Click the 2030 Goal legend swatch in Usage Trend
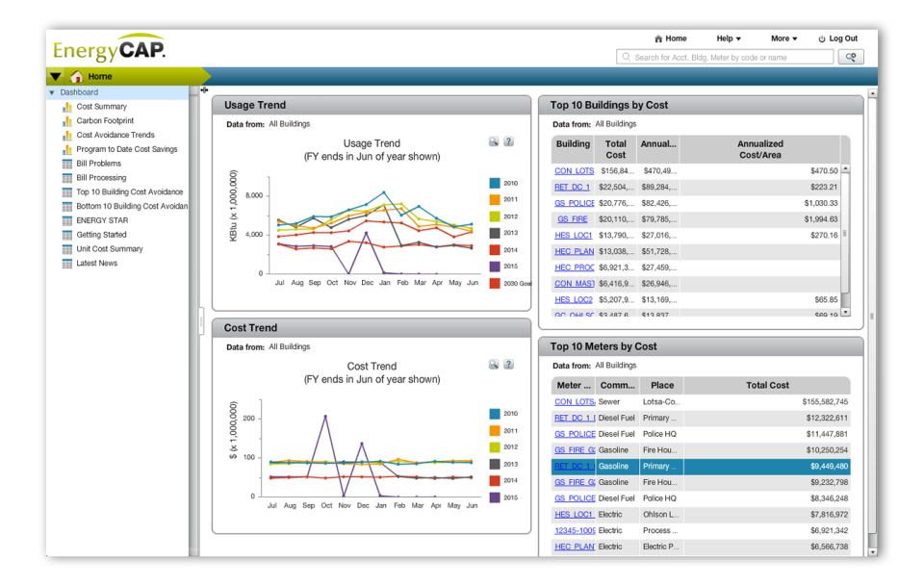 coord(495,283)
